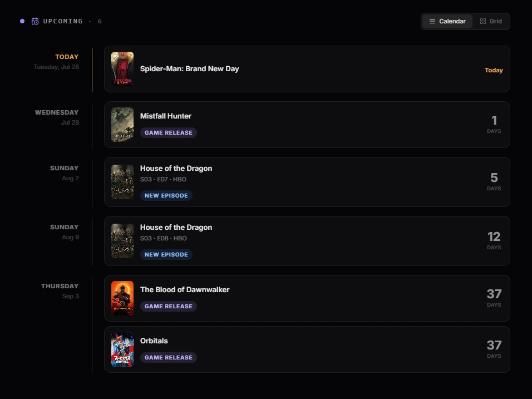This screenshot has width=532, height=399.
Task: Click the grid icon in Grid tab
Action: [x=483, y=21]
